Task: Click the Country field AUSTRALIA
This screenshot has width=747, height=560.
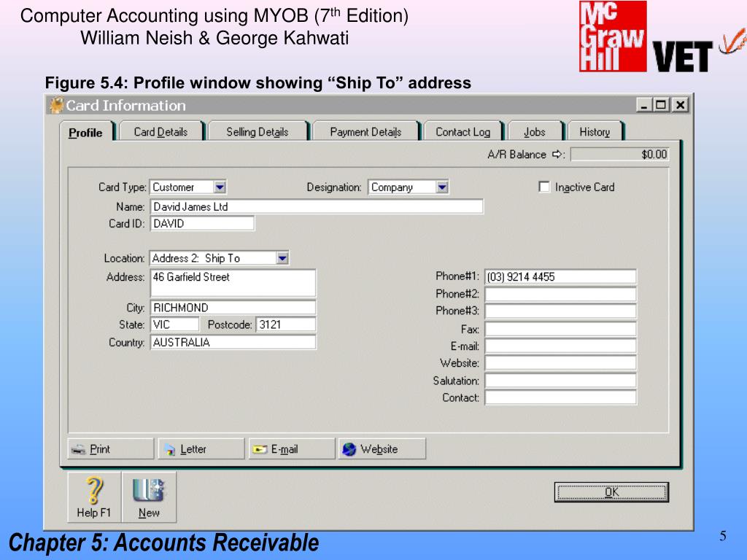Action: tap(233, 343)
